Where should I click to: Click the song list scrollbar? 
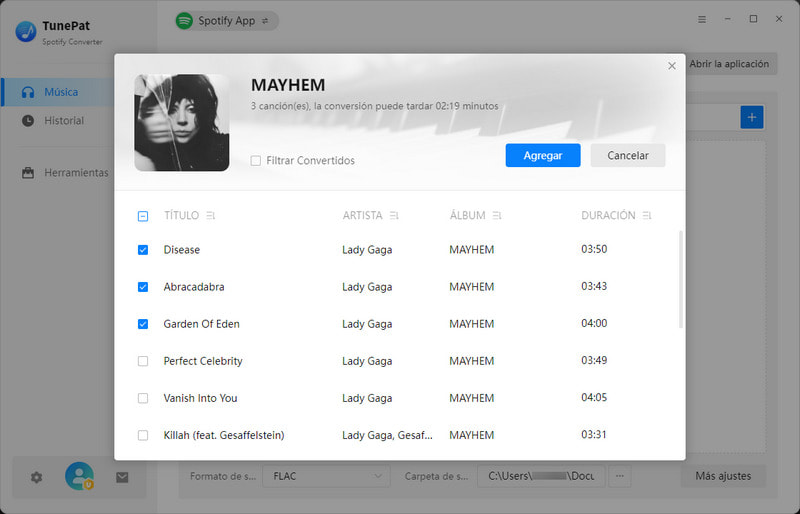681,279
